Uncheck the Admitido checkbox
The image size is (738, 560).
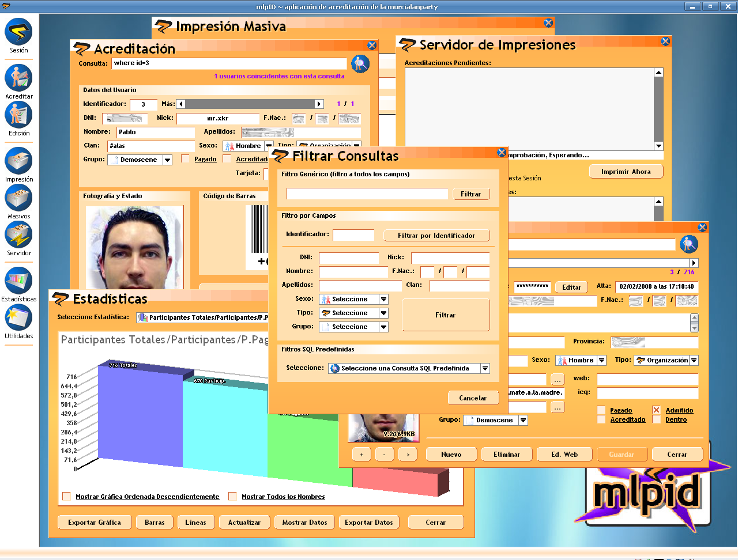657,410
